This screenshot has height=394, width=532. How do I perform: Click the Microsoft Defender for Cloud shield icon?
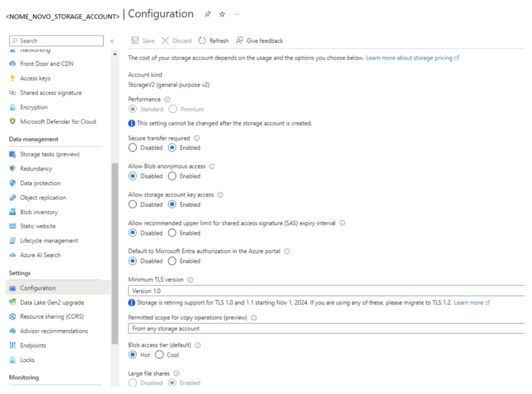(x=13, y=121)
